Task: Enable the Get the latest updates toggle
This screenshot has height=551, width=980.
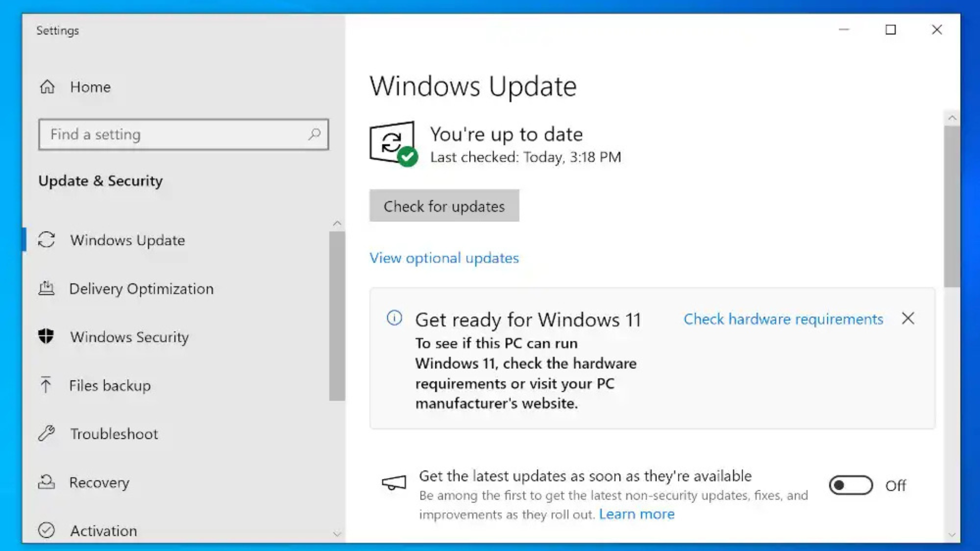Action: (850, 485)
